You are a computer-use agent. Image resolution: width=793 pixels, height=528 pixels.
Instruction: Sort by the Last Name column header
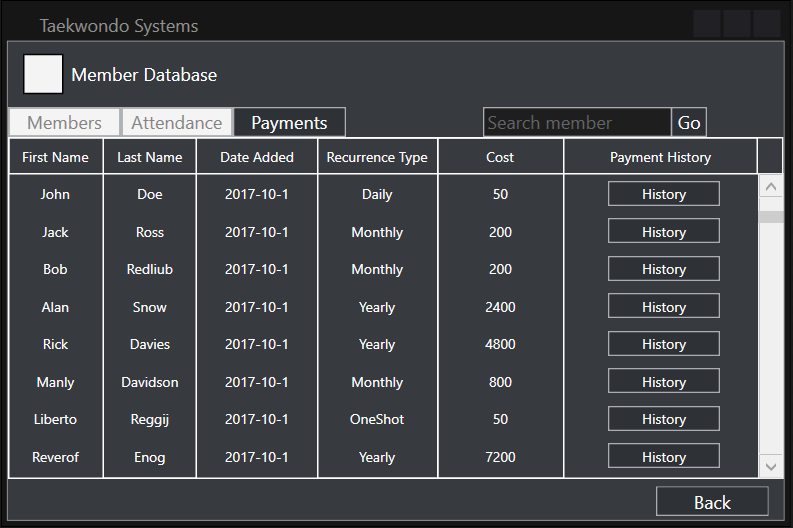point(149,157)
